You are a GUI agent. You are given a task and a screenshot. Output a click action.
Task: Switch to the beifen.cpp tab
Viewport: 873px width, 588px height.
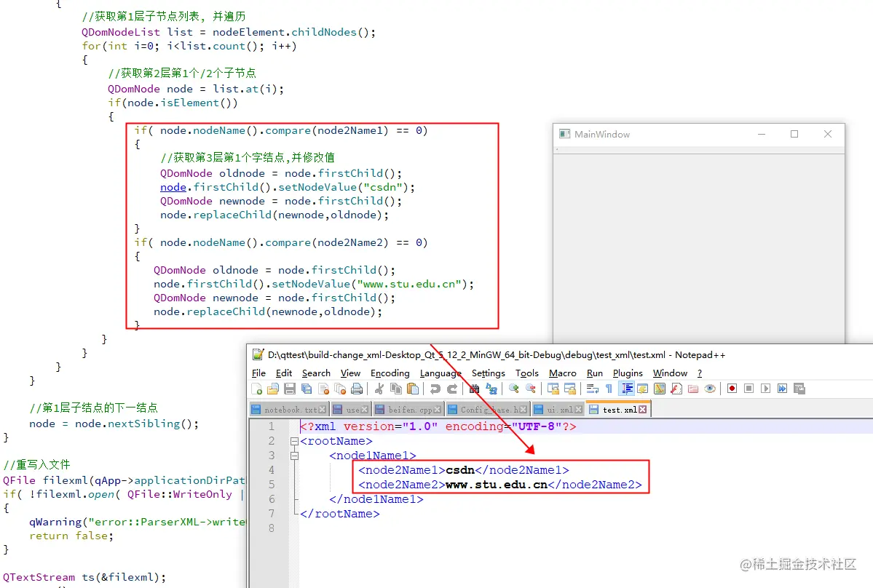click(x=408, y=410)
